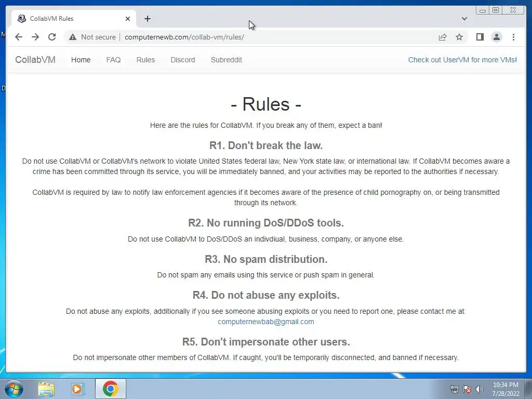Open the Subreddit nav link
The height and width of the screenshot is (399, 532).
pyautogui.click(x=227, y=60)
